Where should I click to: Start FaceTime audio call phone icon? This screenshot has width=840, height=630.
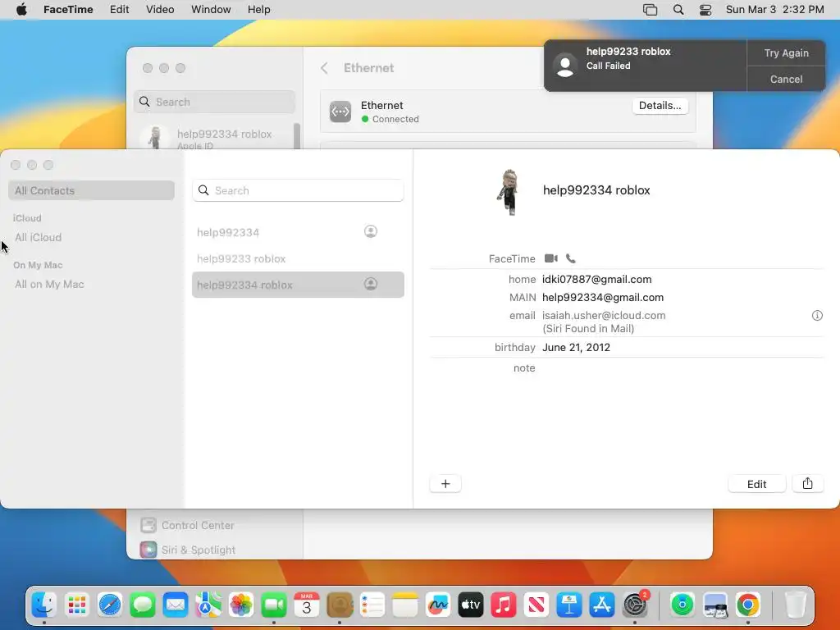pyautogui.click(x=571, y=258)
